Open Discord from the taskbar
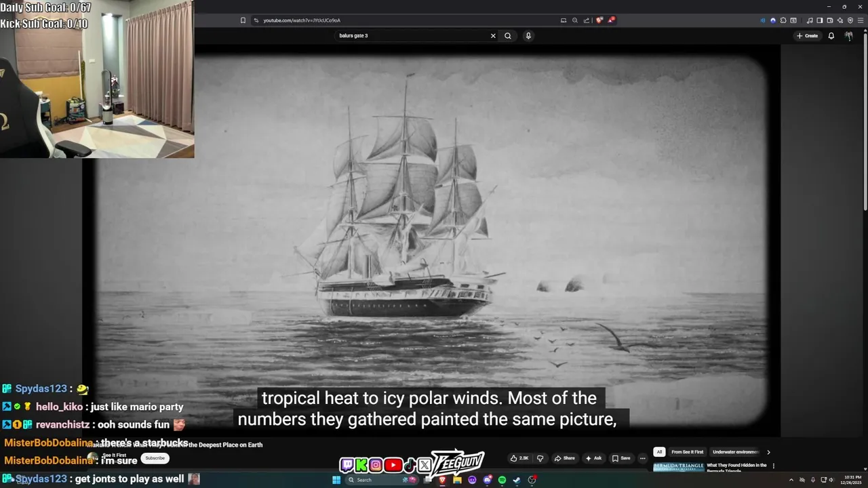Image resolution: width=868 pixels, height=488 pixels. (x=487, y=480)
